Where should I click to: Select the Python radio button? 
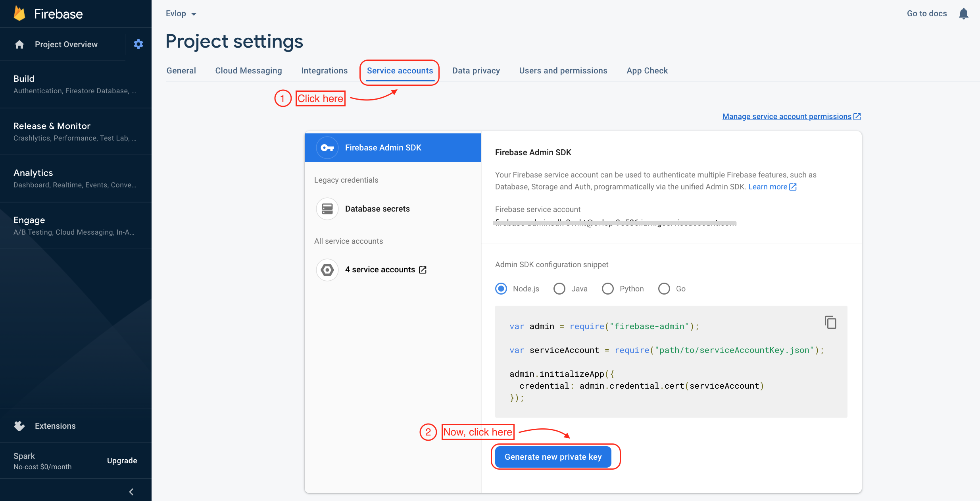coord(608,289)
